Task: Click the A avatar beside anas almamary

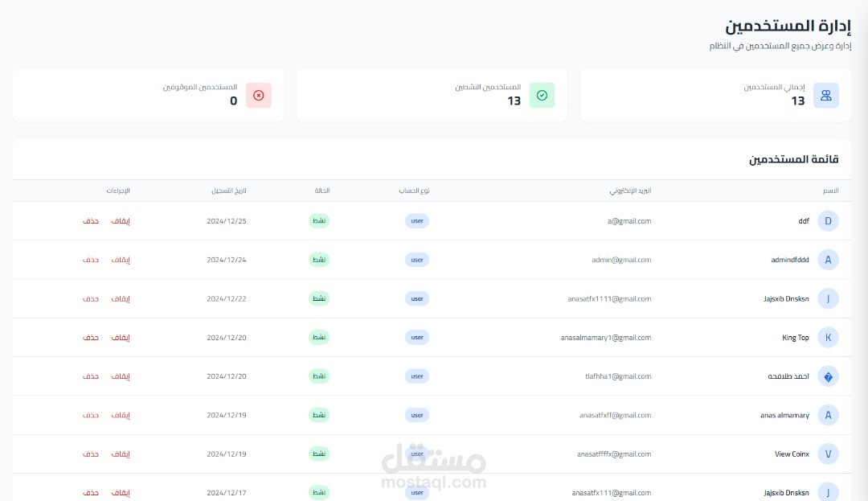Action: coord(828,415)
